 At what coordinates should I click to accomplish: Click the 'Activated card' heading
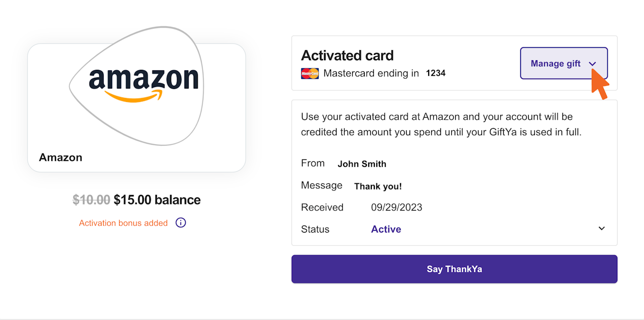coord(347,55)
